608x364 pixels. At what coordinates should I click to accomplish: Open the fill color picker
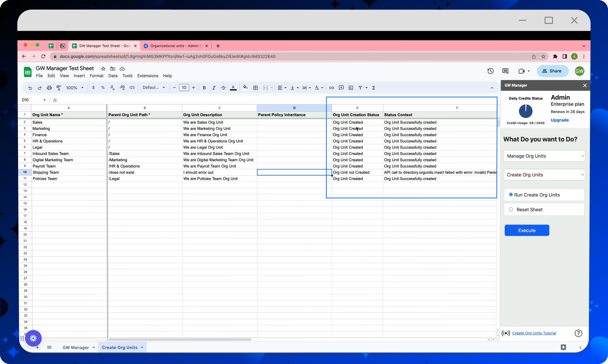245,87
